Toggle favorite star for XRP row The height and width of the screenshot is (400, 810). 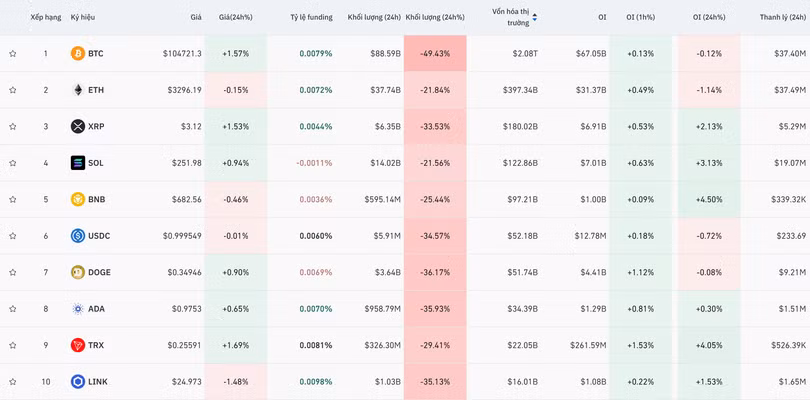13,126
